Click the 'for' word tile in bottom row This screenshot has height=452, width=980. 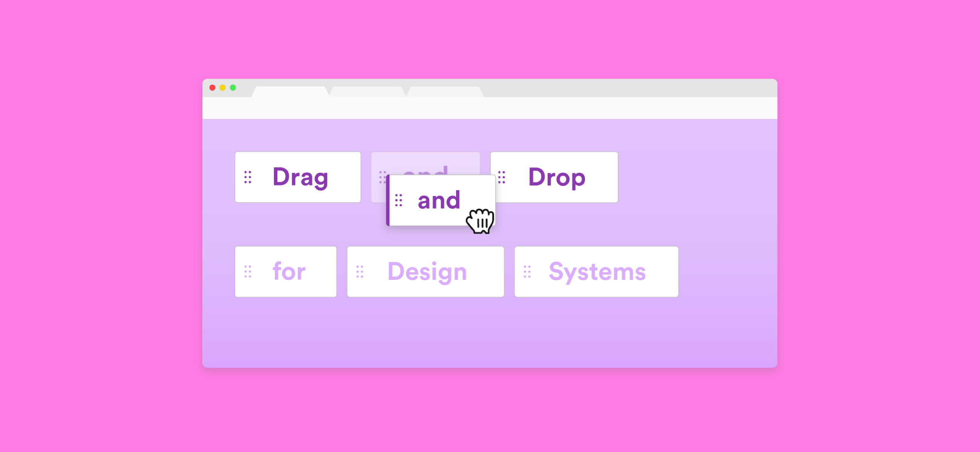(288, 272)
